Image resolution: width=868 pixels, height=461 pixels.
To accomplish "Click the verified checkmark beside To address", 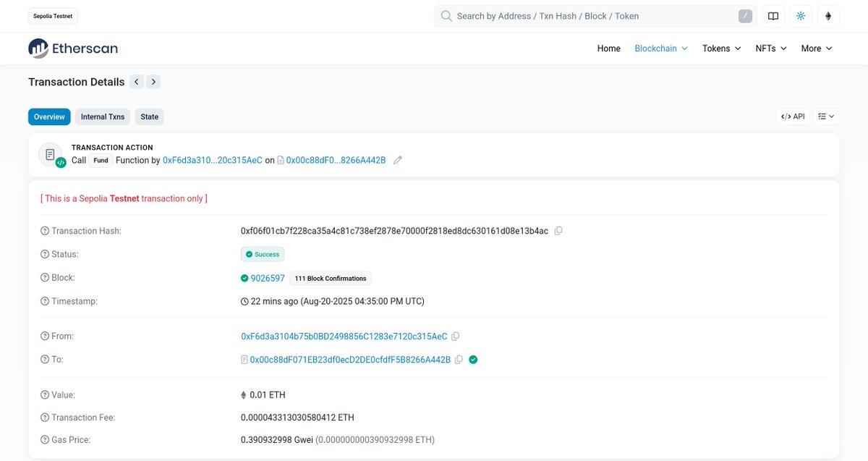I will point(473,360).
